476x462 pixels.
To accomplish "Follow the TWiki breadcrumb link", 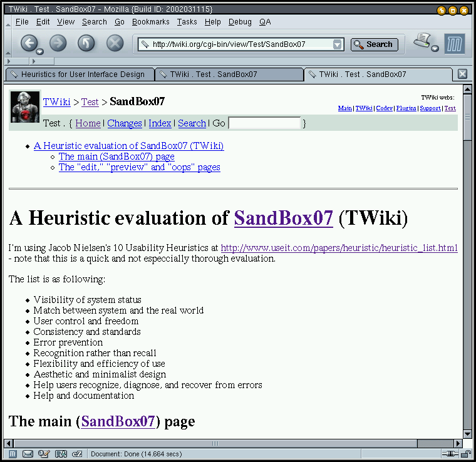I will (57, 102).
